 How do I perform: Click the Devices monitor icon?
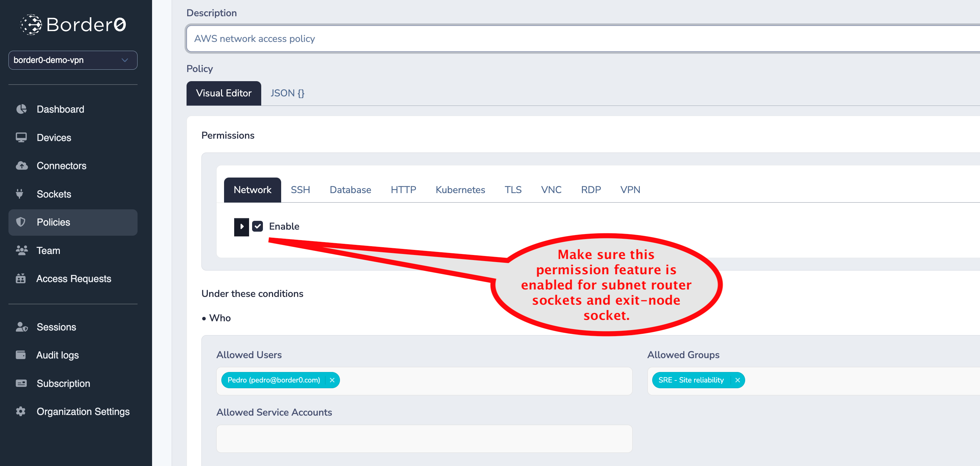[21, 137]
